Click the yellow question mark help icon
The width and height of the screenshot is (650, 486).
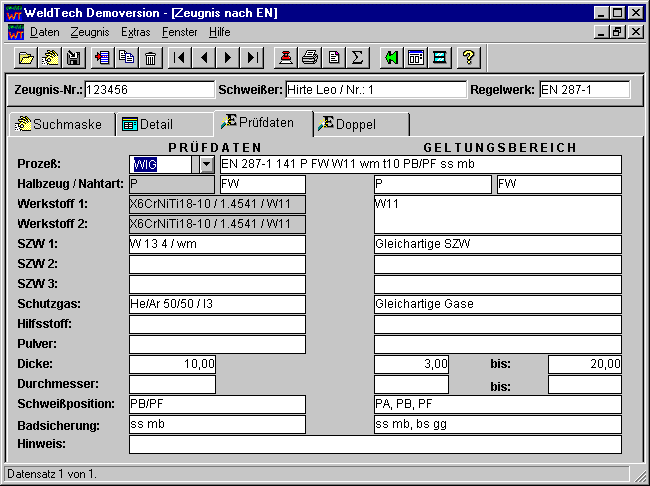[x=467, y=57]
